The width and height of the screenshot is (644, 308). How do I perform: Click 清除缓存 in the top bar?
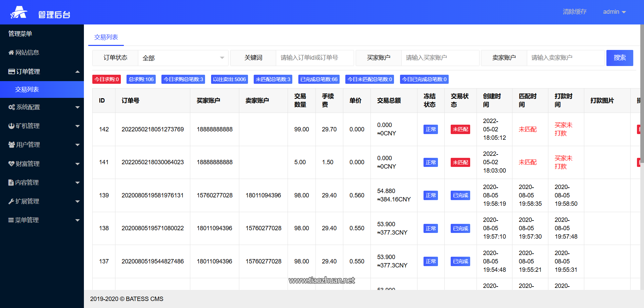(575, 12)
